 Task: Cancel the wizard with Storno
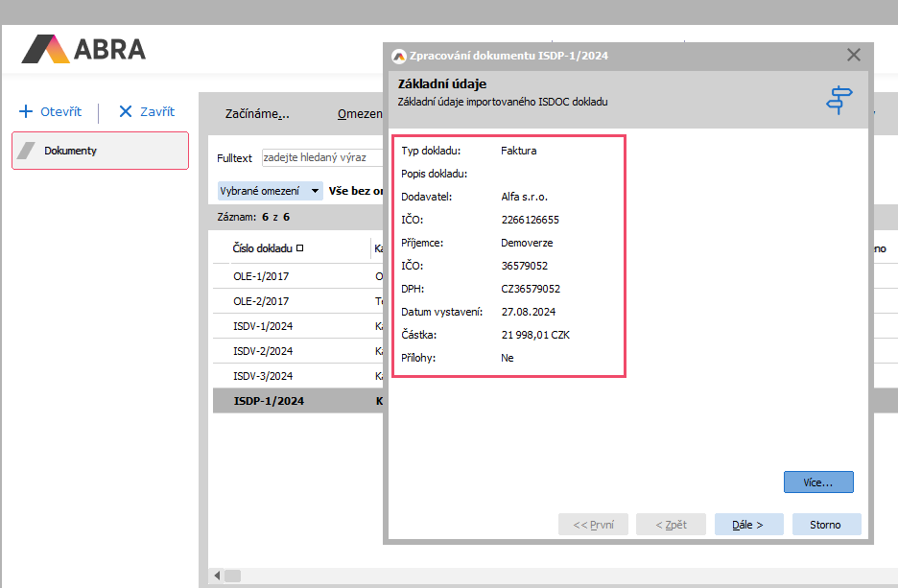coord(826,525)
